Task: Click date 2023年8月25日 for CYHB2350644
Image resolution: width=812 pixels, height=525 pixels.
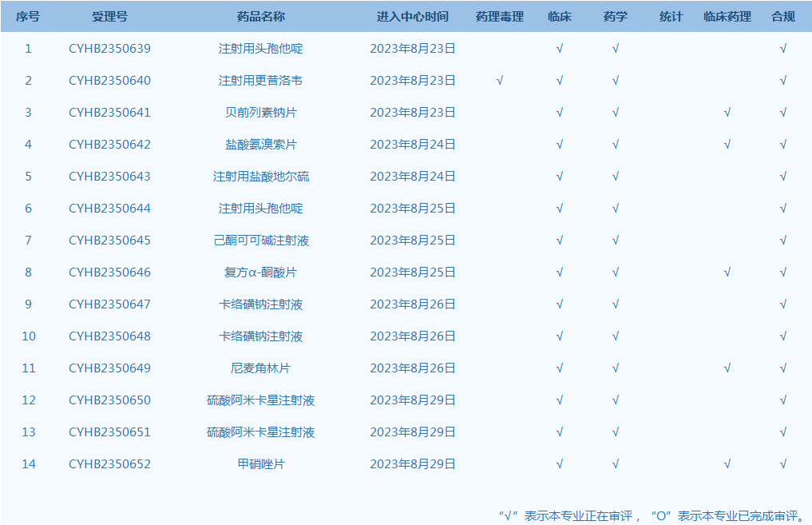Action: [413, 209]
